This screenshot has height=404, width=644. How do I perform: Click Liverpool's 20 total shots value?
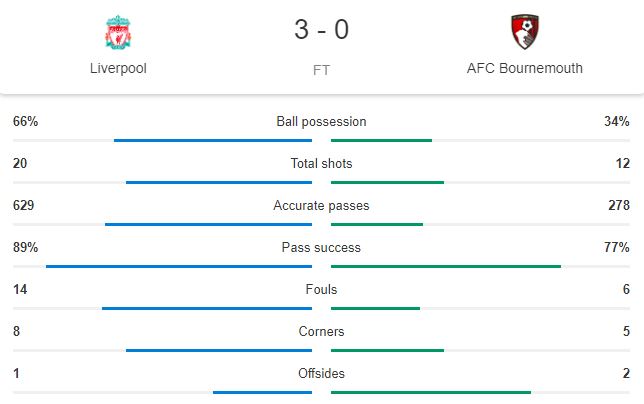tap(20, 163)
